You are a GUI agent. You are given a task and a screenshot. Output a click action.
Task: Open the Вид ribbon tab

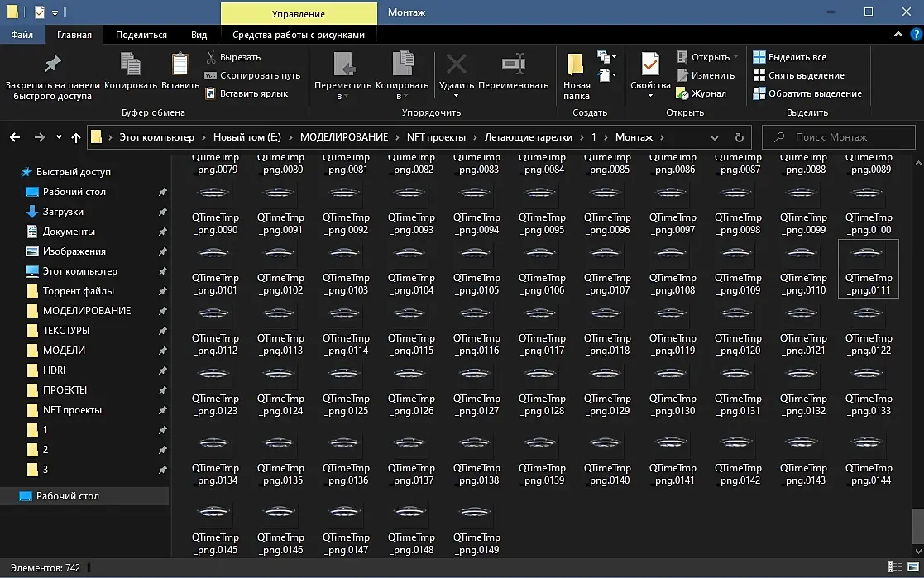pyautogui.click(x=199, y=35)
